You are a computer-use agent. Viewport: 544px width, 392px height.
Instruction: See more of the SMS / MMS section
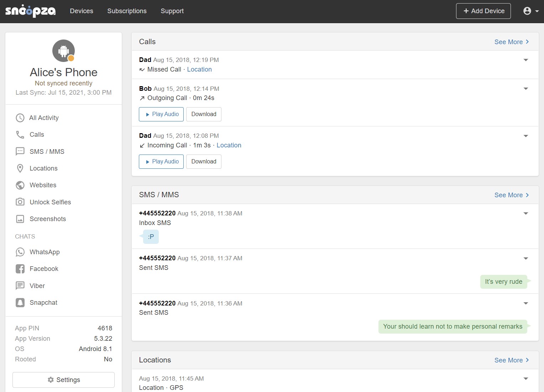(511, 195)
